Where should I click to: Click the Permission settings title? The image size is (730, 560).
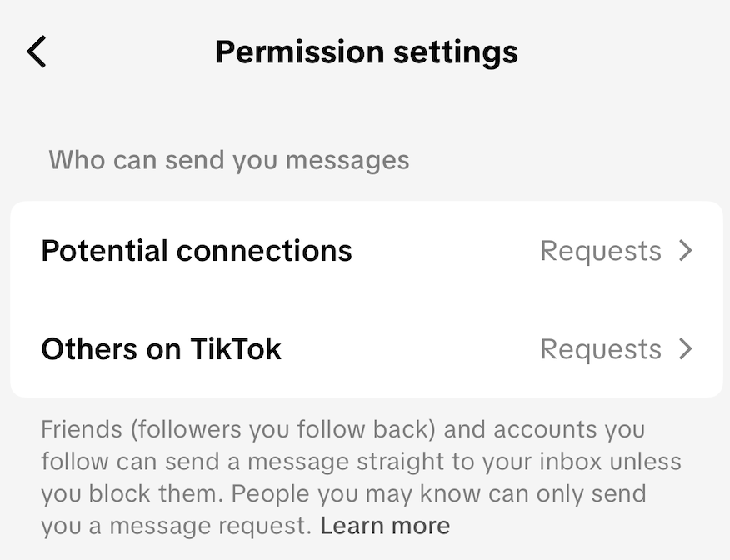coord(366,52)
